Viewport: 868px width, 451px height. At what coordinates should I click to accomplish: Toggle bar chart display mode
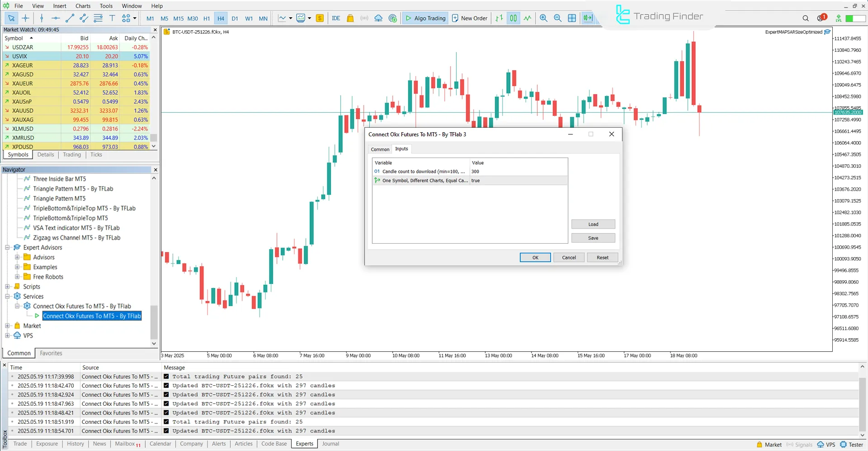(499, 18)
